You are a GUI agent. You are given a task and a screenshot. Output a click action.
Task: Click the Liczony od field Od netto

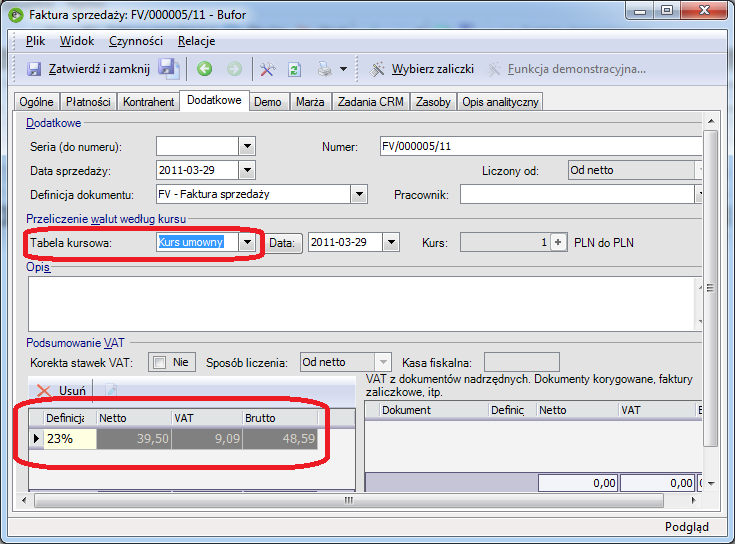click(631, 170)
